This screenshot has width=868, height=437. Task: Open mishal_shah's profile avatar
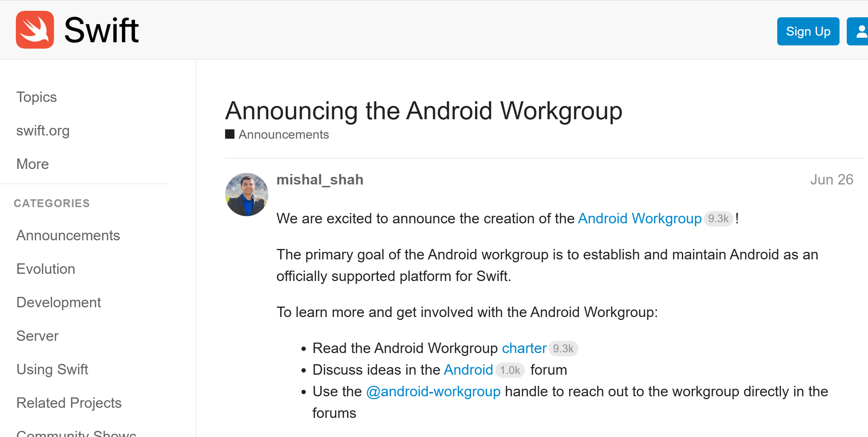pos(247,195)
